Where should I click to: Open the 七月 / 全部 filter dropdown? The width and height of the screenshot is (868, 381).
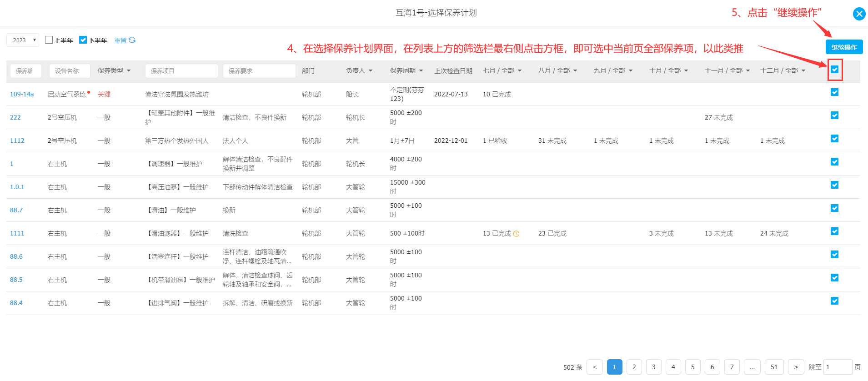click(x=502, y=70)
